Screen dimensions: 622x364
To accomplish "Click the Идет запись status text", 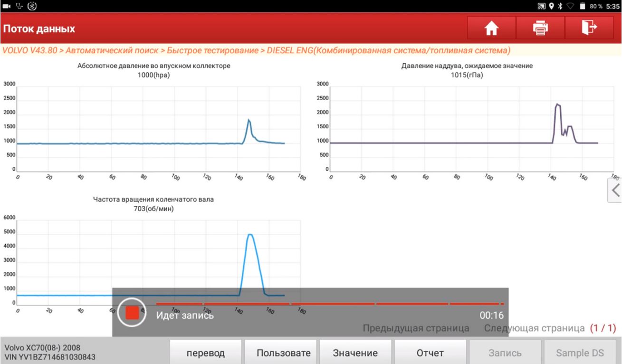I will click(185, 315).
